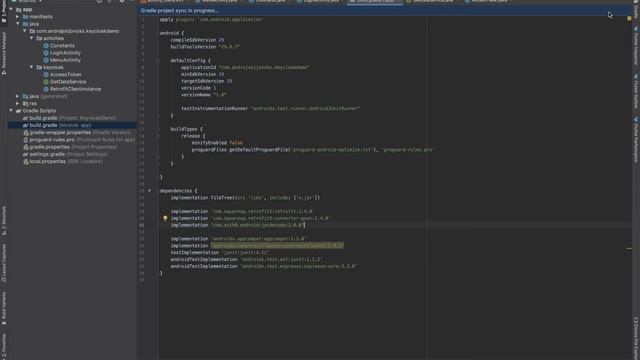Viewport: 640px width, 360px height.
Task: Click the retrofit2:converter-gson dependency line
Action: [x=250, y=218]
